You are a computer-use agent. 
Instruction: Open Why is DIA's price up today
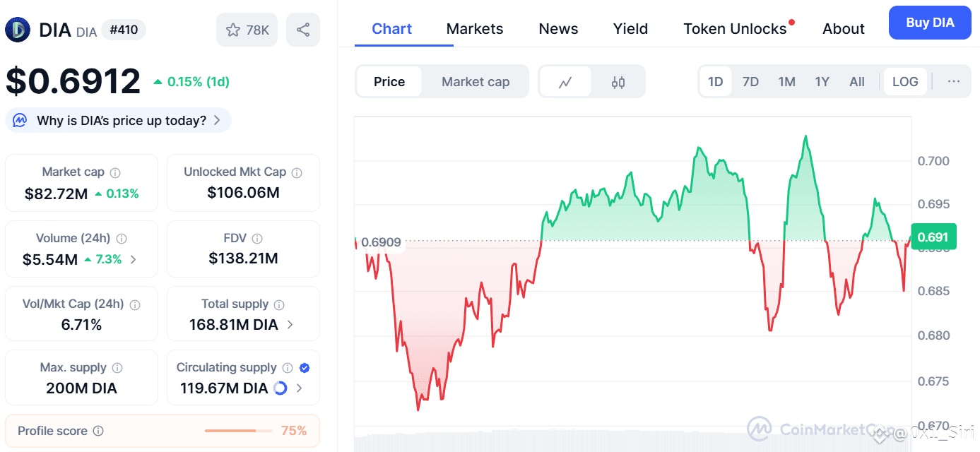(x=119, y=120)
